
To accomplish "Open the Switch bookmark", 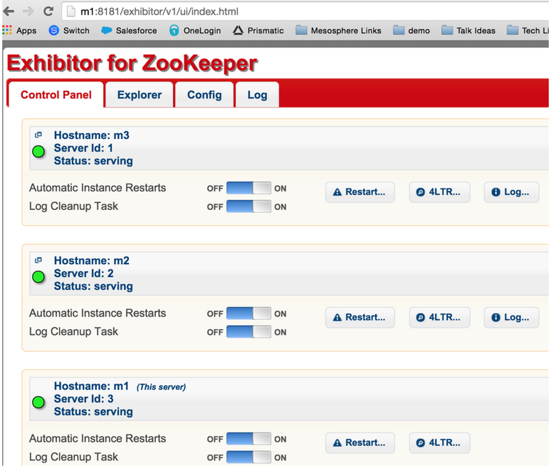I will tap(69, 31).
